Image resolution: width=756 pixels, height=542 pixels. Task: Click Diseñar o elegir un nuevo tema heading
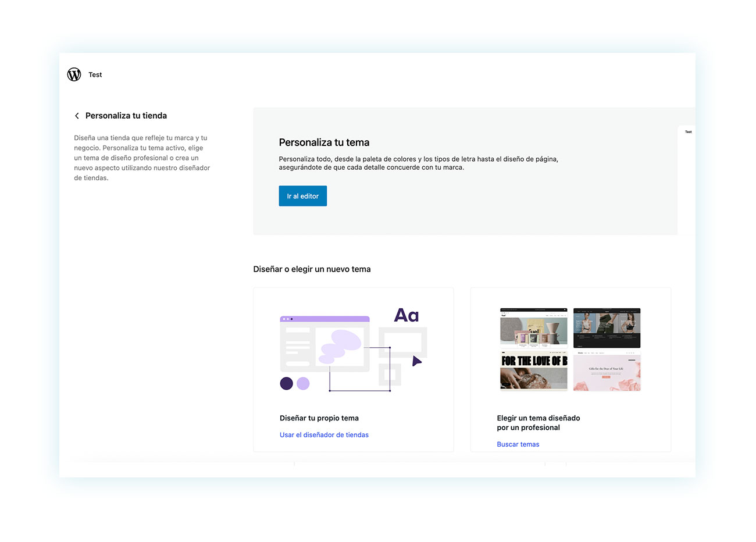tap(312, 269)
